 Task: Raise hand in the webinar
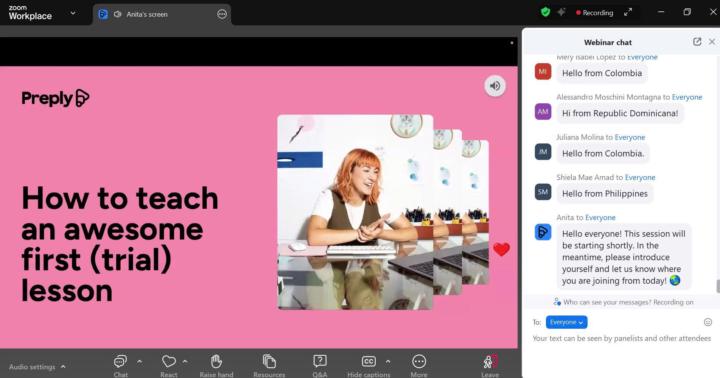(216, 366)
